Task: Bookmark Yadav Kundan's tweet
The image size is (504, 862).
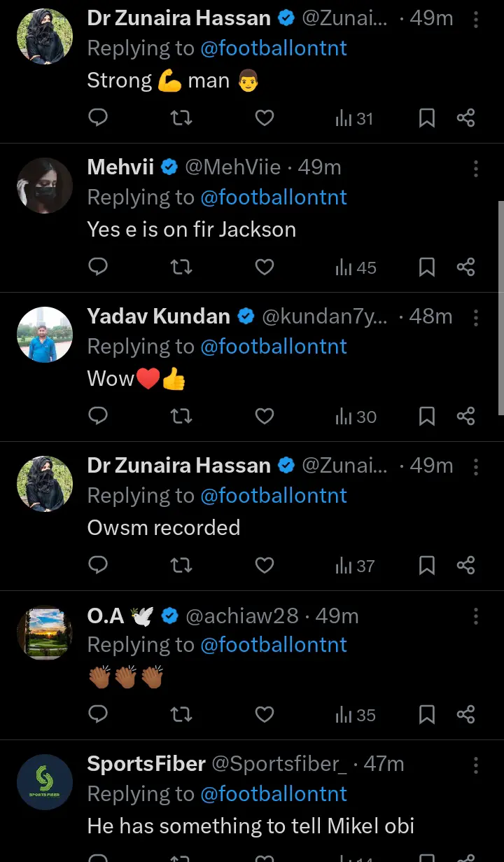Action: 426,417
